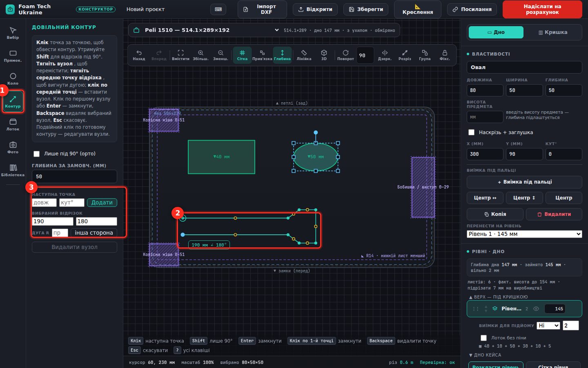Add a Виїмка під пальці cutout
Image resolution: width=588 pixels, height=368 pixels.
[524, 182]
